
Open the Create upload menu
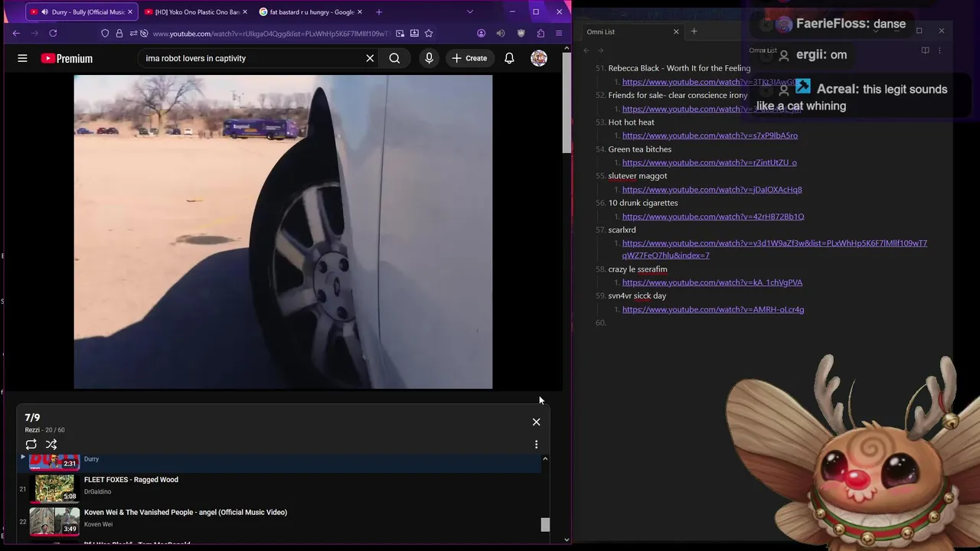469,58
